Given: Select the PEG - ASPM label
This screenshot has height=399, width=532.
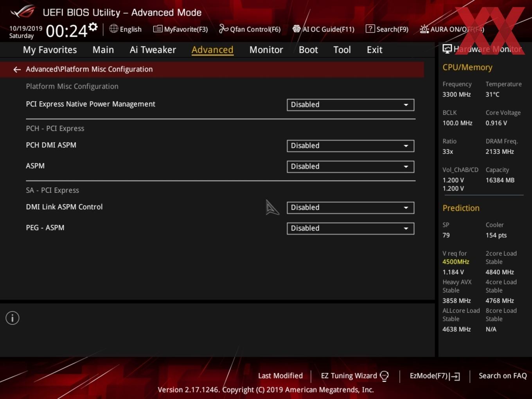Looking at the screenshot, I should (45, 228).
